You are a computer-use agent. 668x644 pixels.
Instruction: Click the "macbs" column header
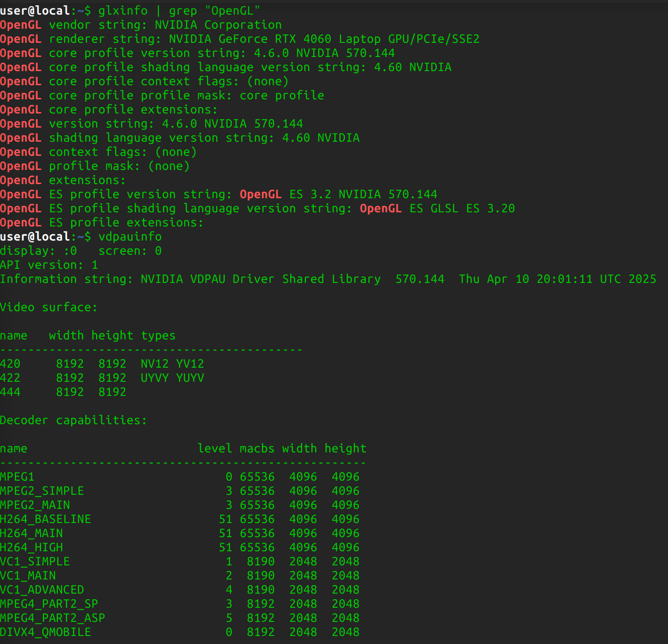point(257,449)
